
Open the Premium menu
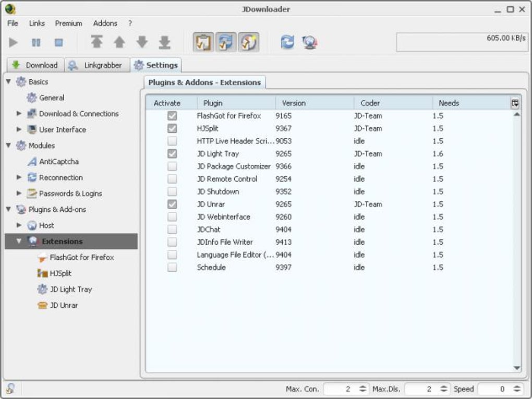click(x=68, y=23)
